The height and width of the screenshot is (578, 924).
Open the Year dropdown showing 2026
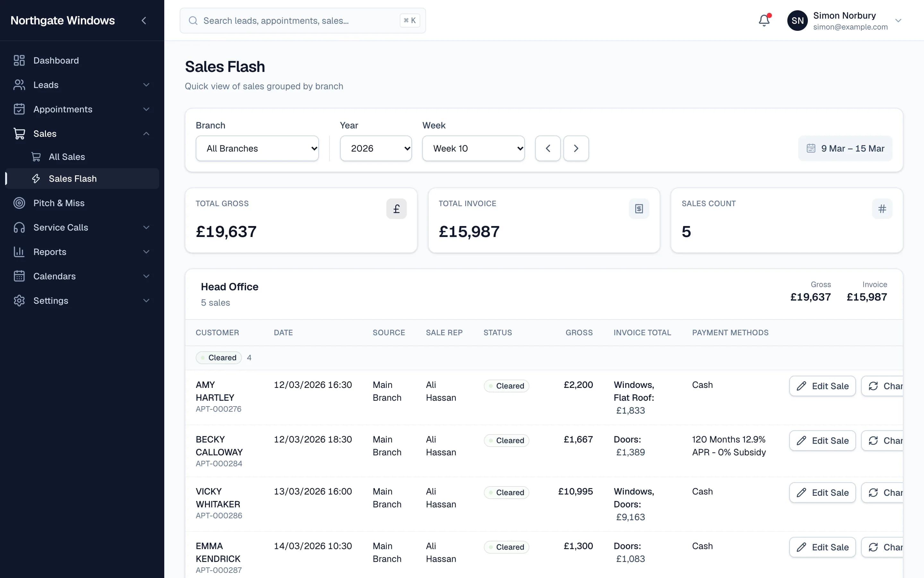coord(376,148)
